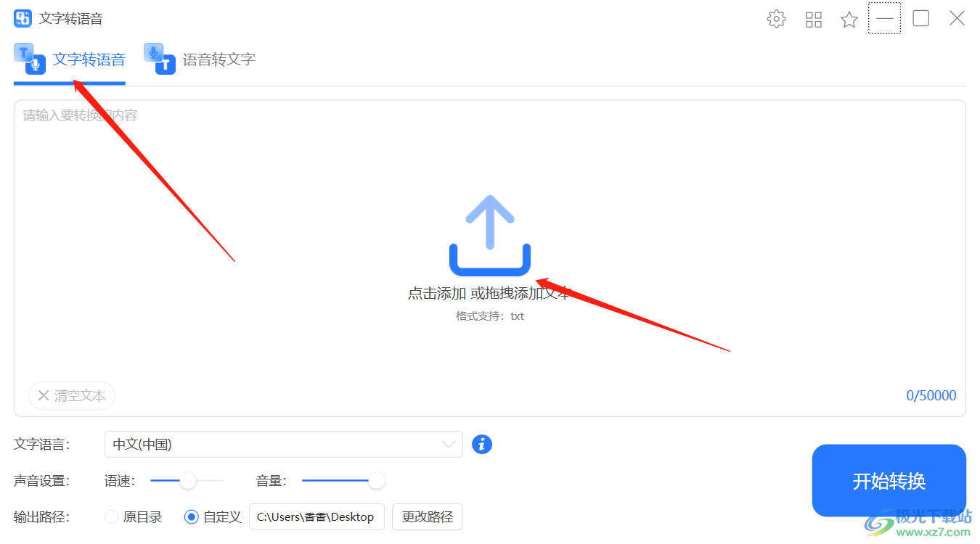The width and height of the screenshot is (980, 544).
Task: Click the star favorite icon
Action: tap(849, 20)
